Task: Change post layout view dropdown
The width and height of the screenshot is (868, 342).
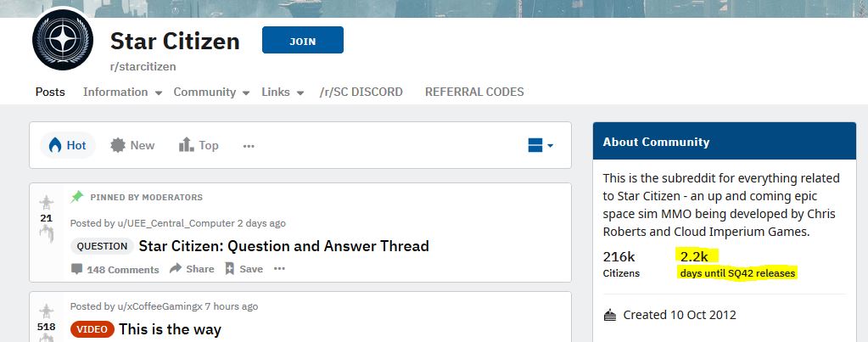Action: pyautogui.click(x=540, y=146)
